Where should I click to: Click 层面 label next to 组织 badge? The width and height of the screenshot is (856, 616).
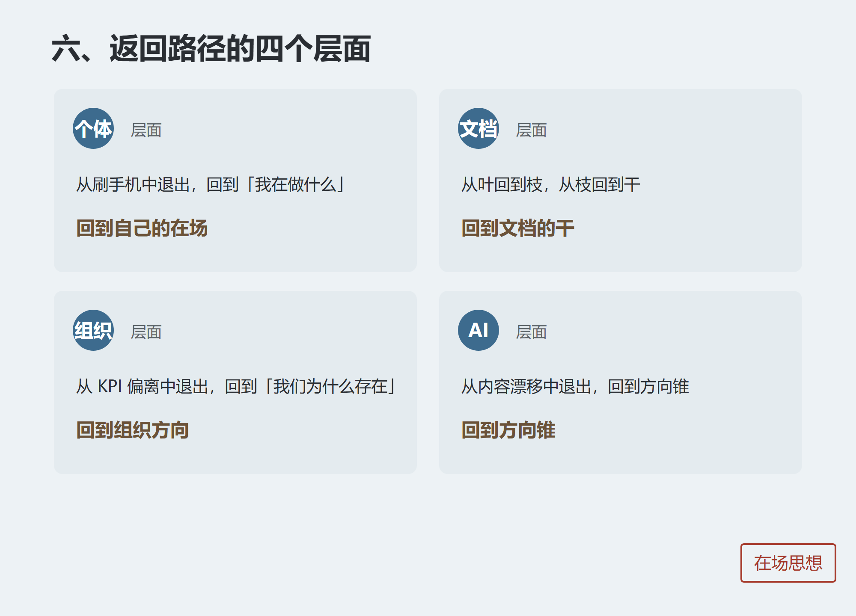[146, 332]
